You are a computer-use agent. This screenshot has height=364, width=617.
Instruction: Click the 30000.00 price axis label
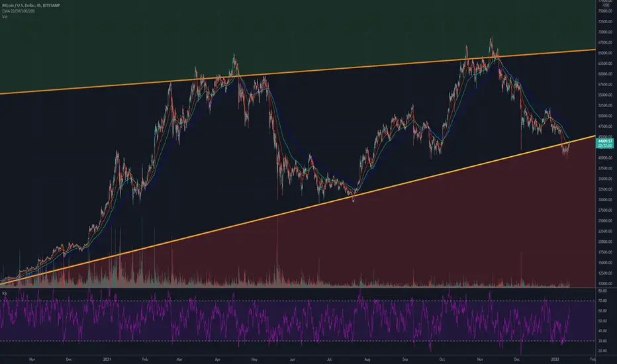point(605,199)
